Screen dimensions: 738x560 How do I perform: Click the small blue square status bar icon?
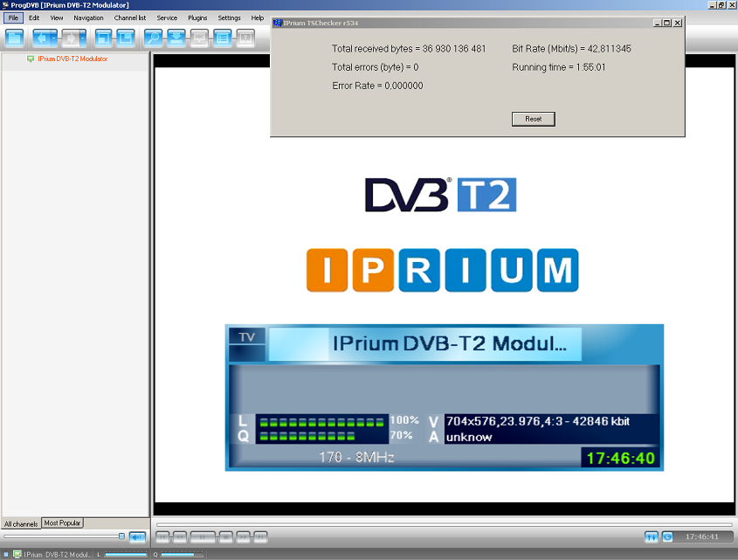pyautogui.click(x=6, y=555)
